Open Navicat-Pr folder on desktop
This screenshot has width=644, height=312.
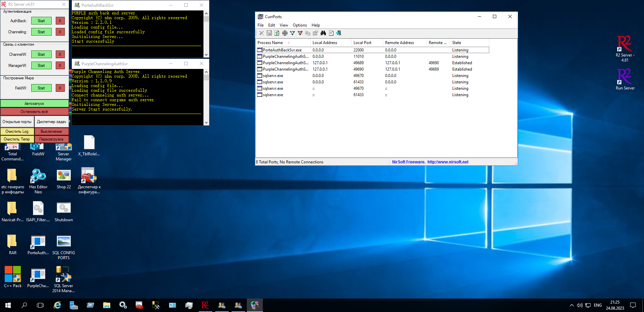click(12, 212)
